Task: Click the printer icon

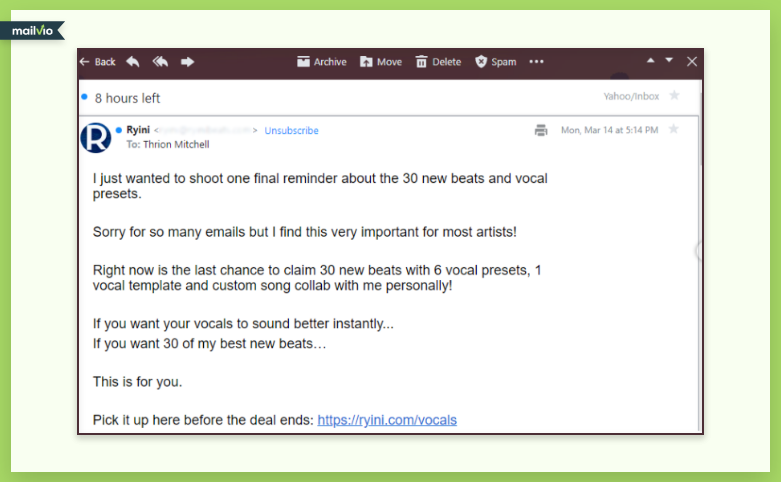Action: (x=541, y=130)
